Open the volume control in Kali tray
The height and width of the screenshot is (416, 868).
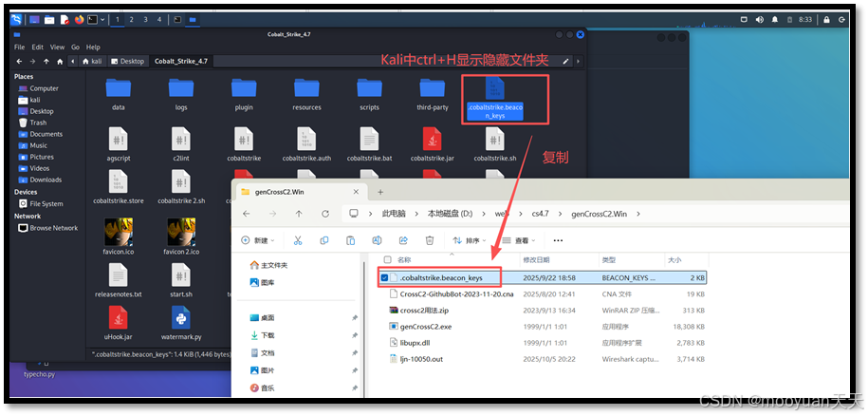(x=760, y=19)
